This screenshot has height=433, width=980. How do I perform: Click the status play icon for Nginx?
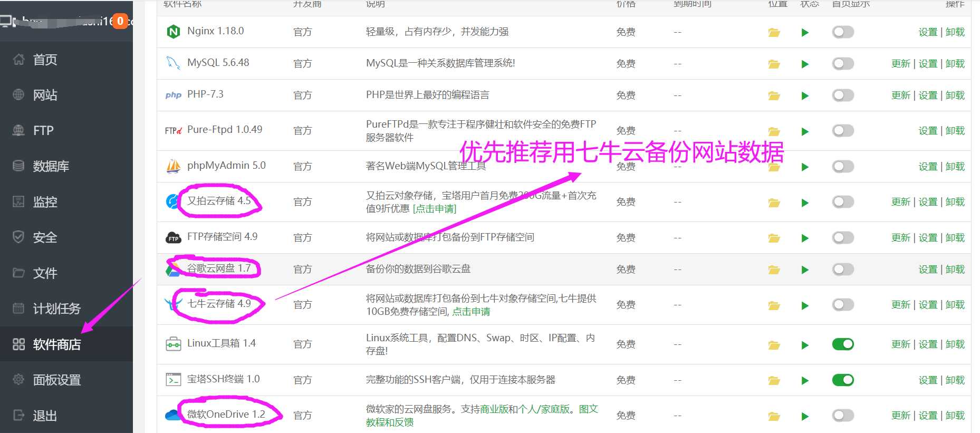pyautogui.click(x=805, y=33)
